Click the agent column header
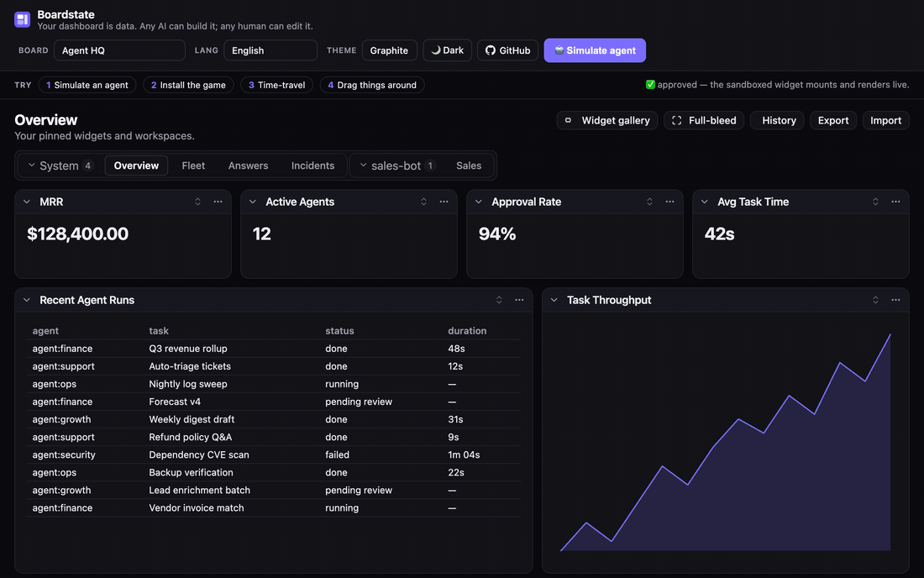 click(x=45, y=330)
